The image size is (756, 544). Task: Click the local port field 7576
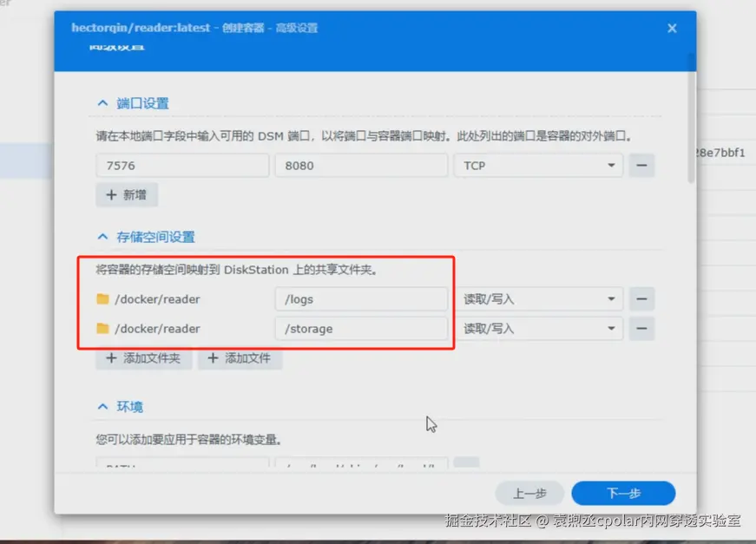coord(182,165)
